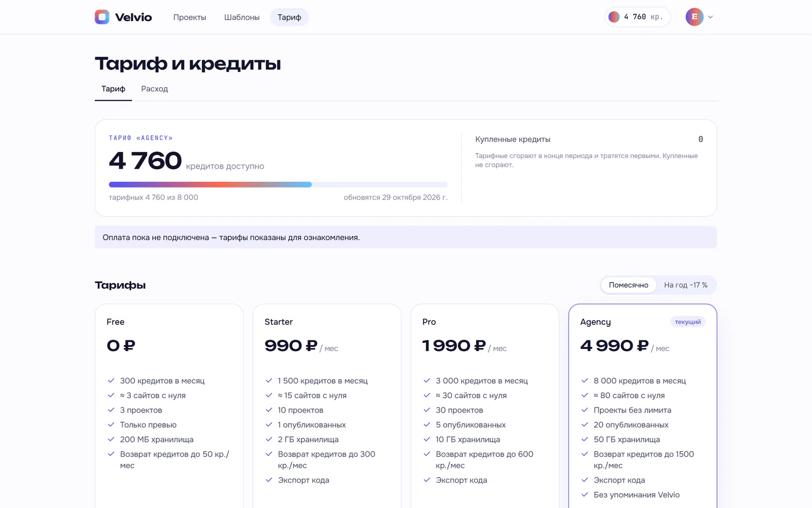Screen dimensions: 812x508
Task: Click the Тарифы section heading
Action: point(120,285)
